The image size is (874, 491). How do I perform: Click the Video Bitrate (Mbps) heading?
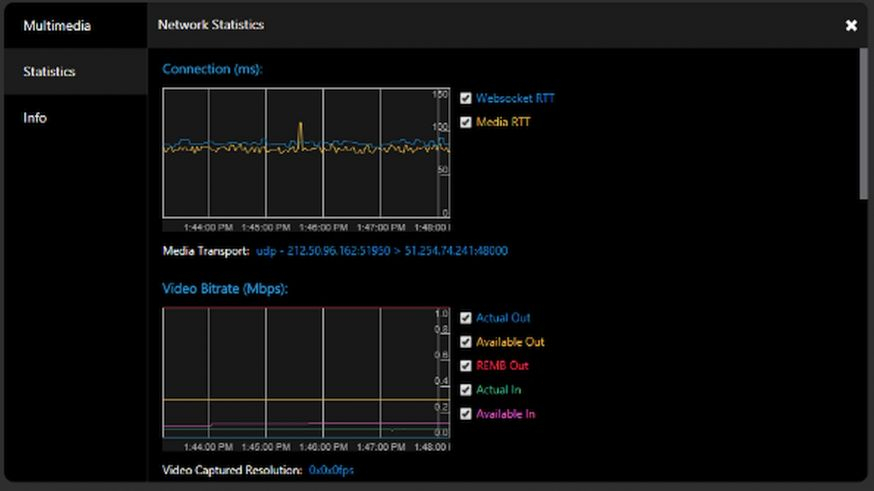(x=225, y=289)
